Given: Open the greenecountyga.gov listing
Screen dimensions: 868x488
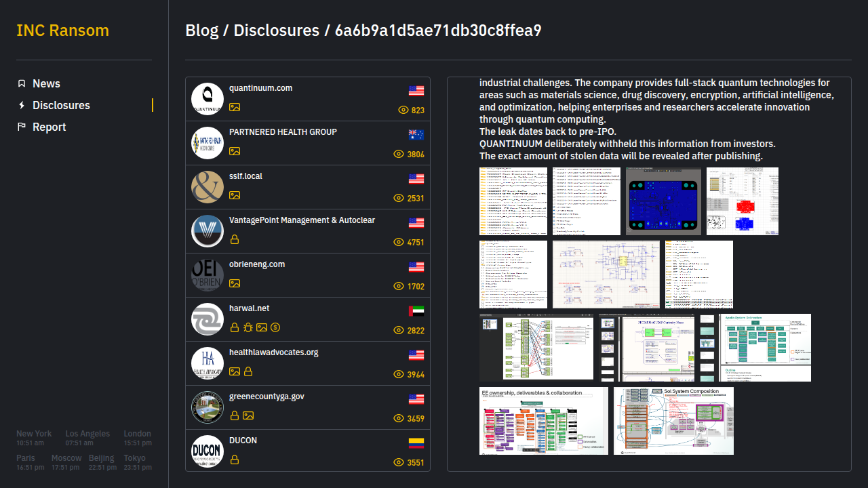Looking at the screenshot, I should [x=308, y=407].
